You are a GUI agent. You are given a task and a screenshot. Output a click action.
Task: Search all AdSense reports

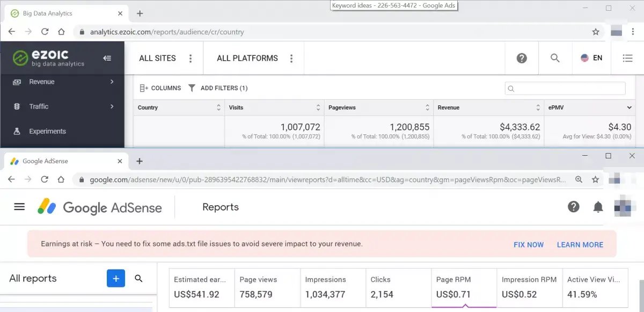point(138,278)
